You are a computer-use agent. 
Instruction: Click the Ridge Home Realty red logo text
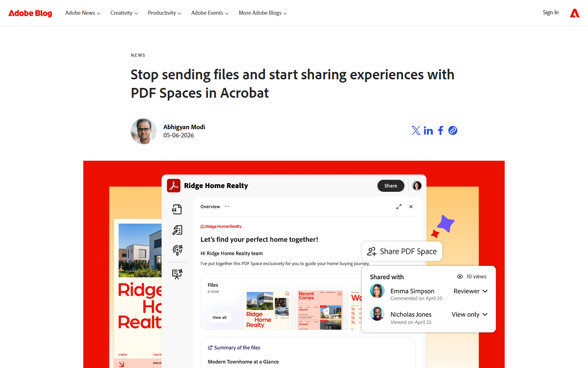pyautogui.click(x=221, y=227)
